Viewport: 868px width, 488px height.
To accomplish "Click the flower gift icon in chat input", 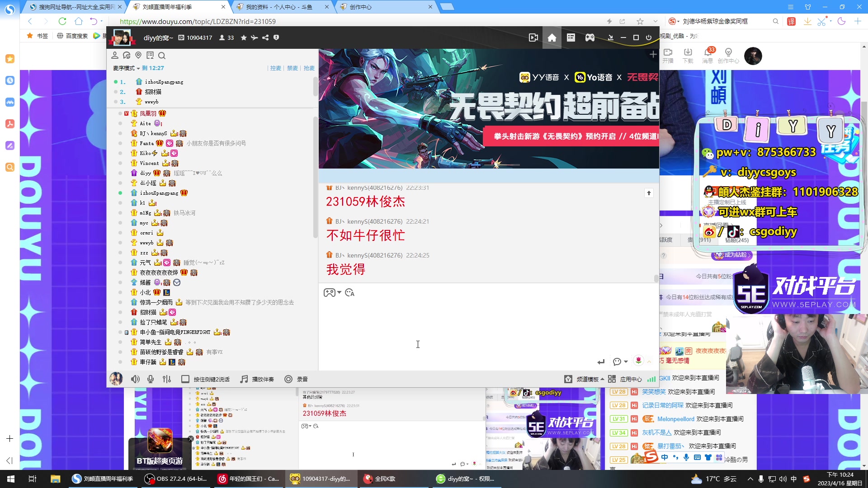I will point(638,361).
